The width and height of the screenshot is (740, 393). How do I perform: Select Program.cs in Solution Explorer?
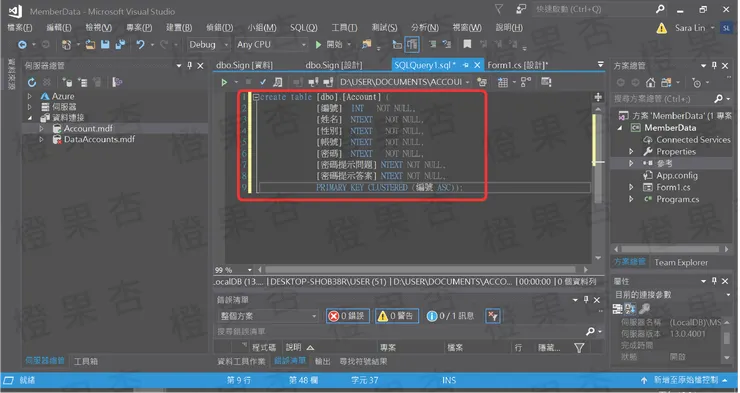pos(678,199)
